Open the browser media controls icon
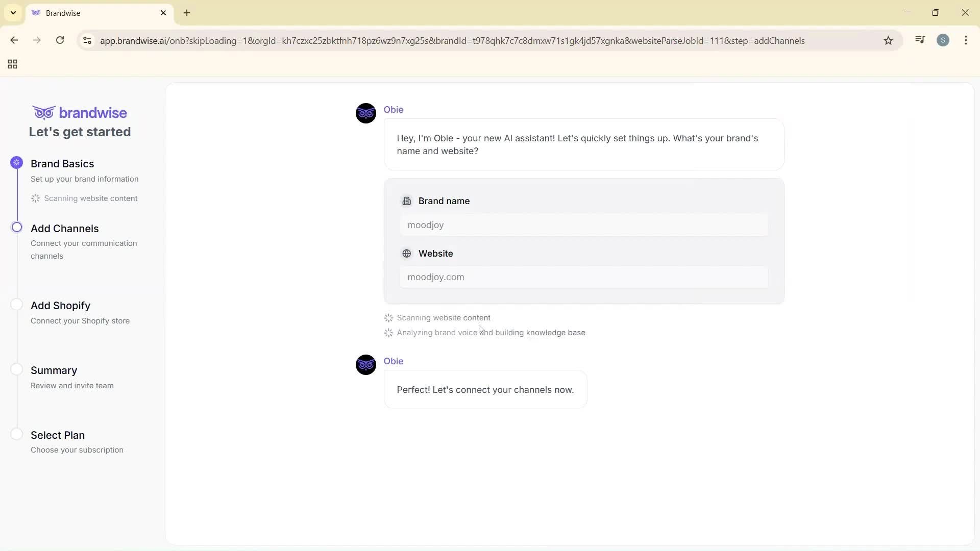 [x=920, y=40]
